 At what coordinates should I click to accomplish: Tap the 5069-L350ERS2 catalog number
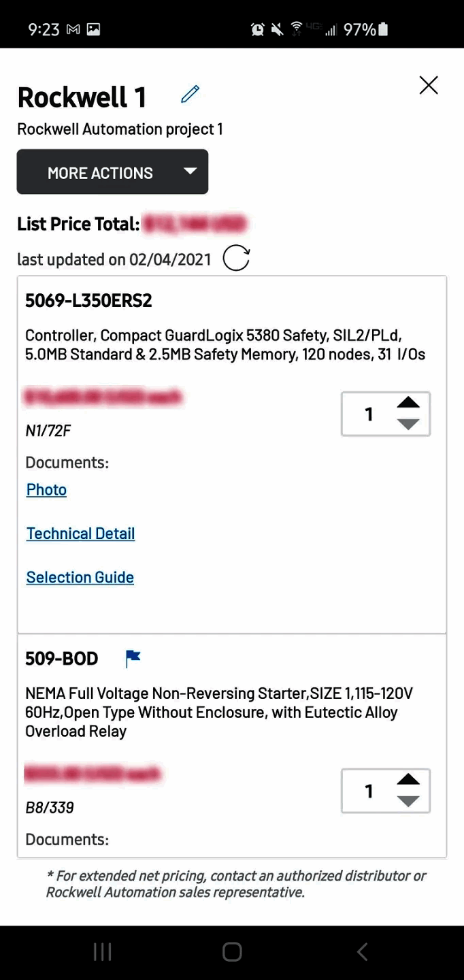tap(88, 300)
